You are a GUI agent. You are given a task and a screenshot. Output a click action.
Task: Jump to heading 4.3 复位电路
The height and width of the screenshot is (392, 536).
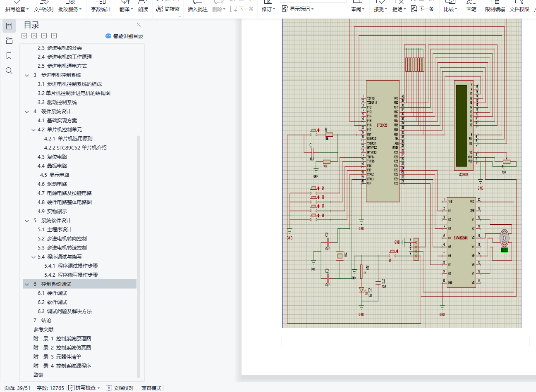click(53, 157)
